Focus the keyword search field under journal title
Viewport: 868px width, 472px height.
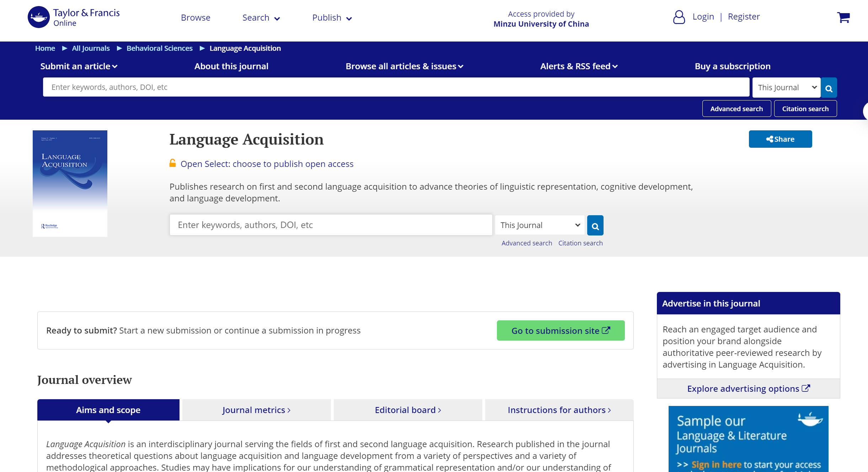tap(331, 225)
